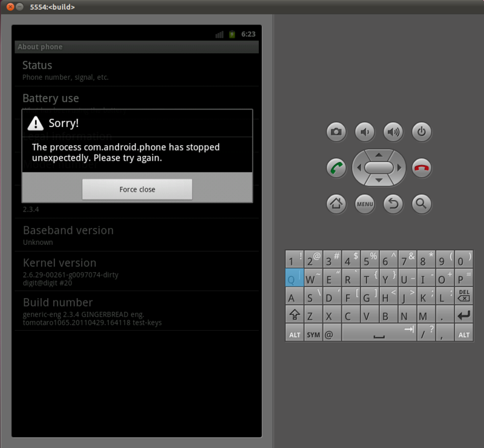
Task: Click the Sorry! warning triangle icon
Action: coord(36,123)
